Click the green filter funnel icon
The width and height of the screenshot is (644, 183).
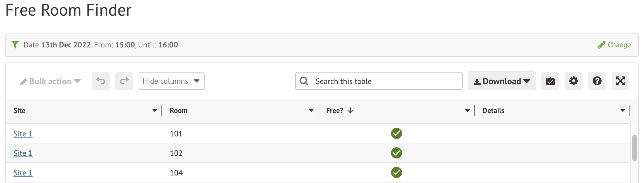pyautogui.click(x=15, y=45)
